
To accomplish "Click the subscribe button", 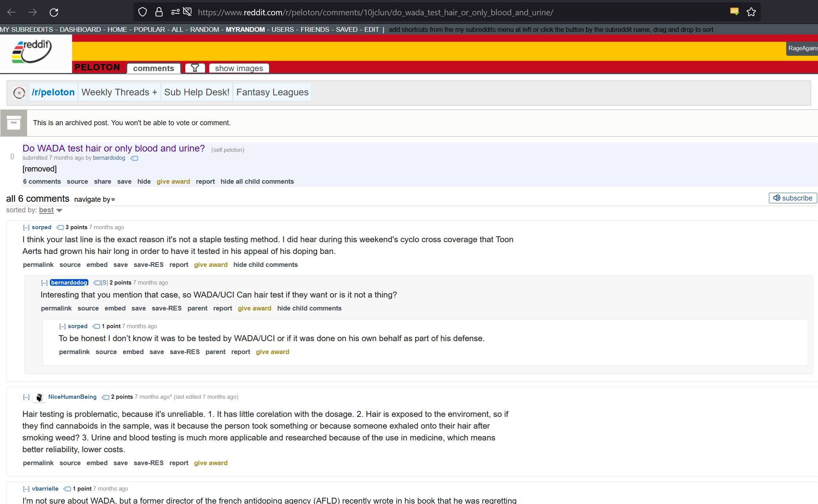I will click(x=792, y=198).
